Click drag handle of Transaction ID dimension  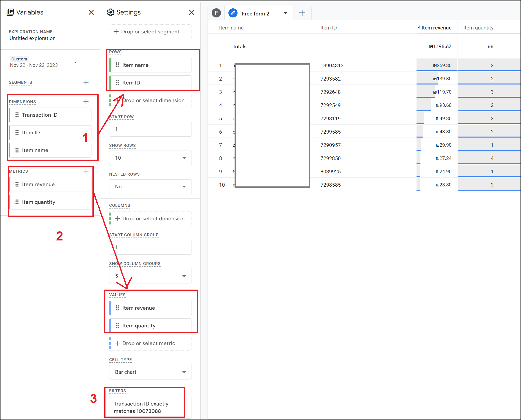17,115
